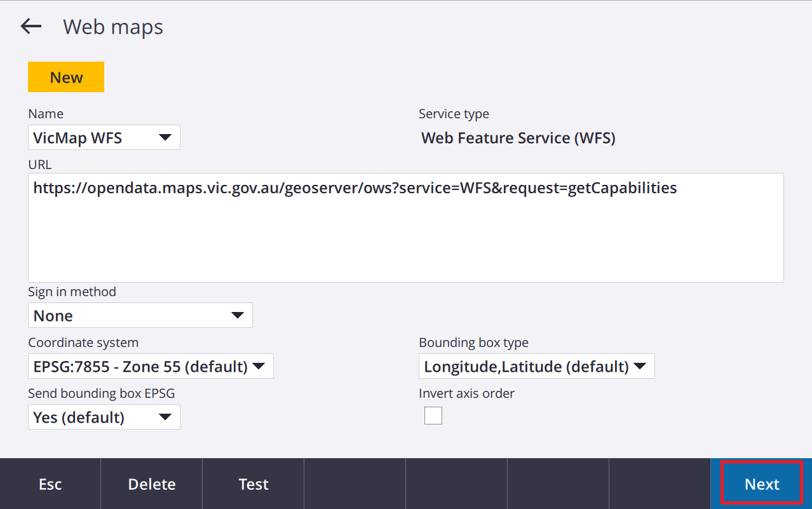The height and width of the screenshot is (509, 812).
Task: Proceed with the Next button
Action: pyautogui.click(x=761, y=484)
